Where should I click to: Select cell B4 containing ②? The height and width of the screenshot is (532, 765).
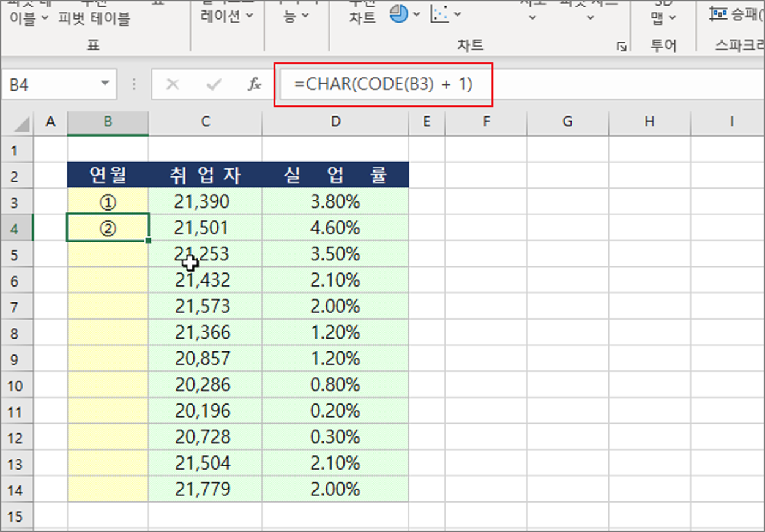click(108, 228)
